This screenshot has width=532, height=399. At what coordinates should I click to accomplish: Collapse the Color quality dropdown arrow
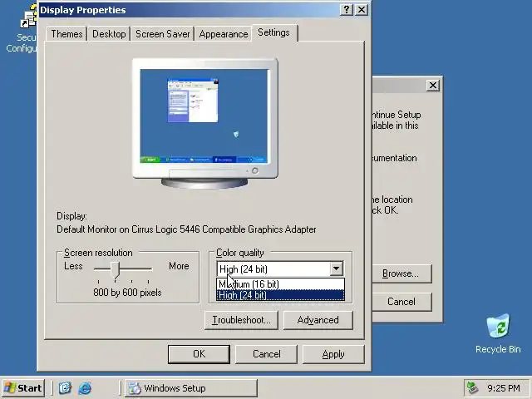336,268
